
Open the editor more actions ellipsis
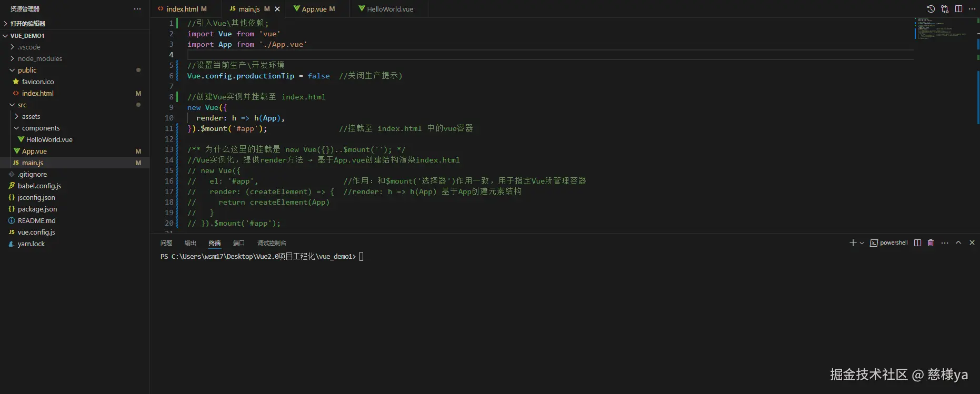coord(972,9)
